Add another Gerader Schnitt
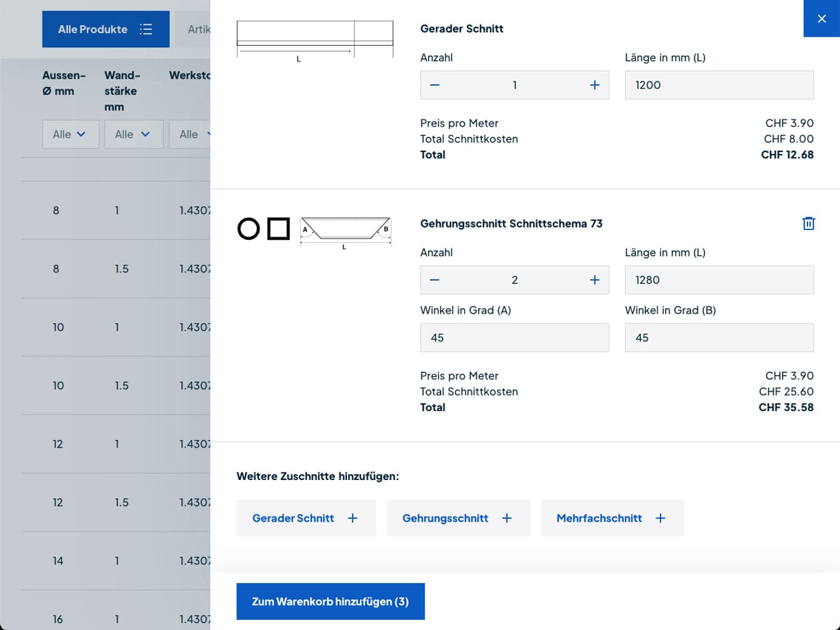 pos(306,518)
